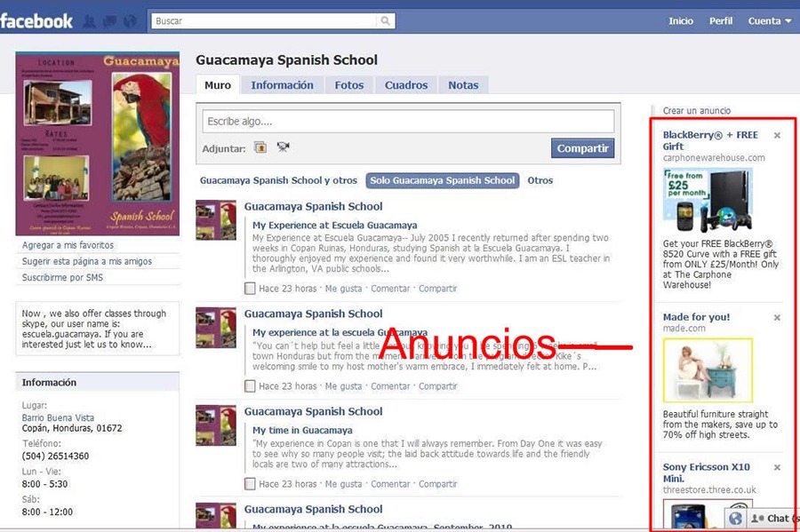The image size is (800, 532).
Task: Open the Chat bar
Action: [x=773, y=519]
